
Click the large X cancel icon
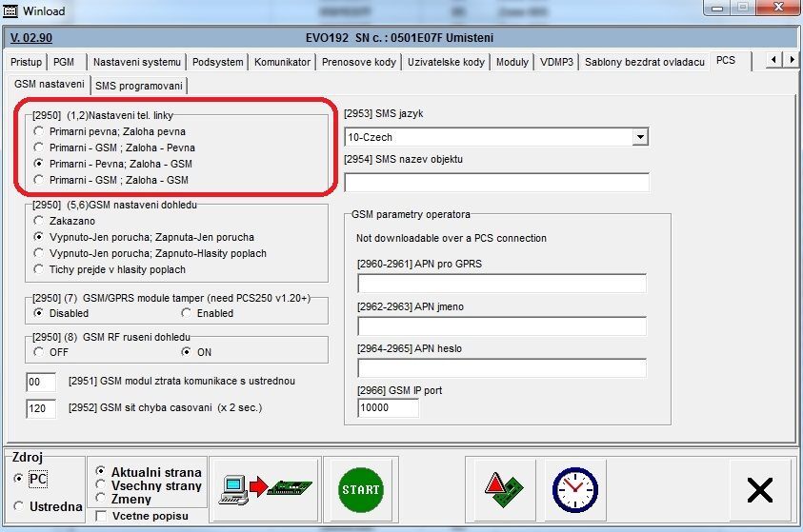click(x=760, y=489)
